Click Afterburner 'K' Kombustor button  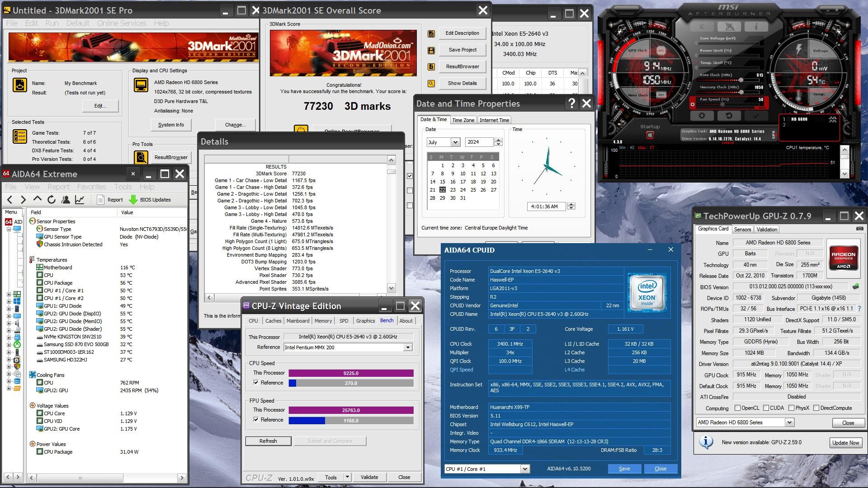point(702,27)
